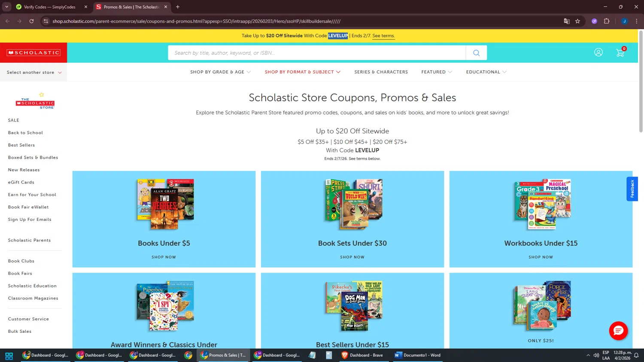Click the magnifying glass search button
This screenshot has height=362, width=644.
[x=476, y=53]
